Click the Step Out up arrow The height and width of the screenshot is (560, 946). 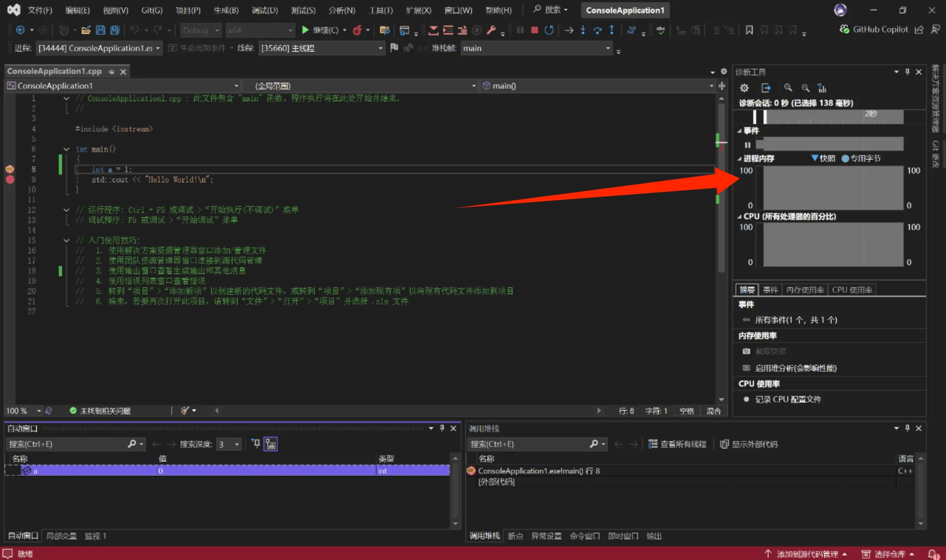612,30
